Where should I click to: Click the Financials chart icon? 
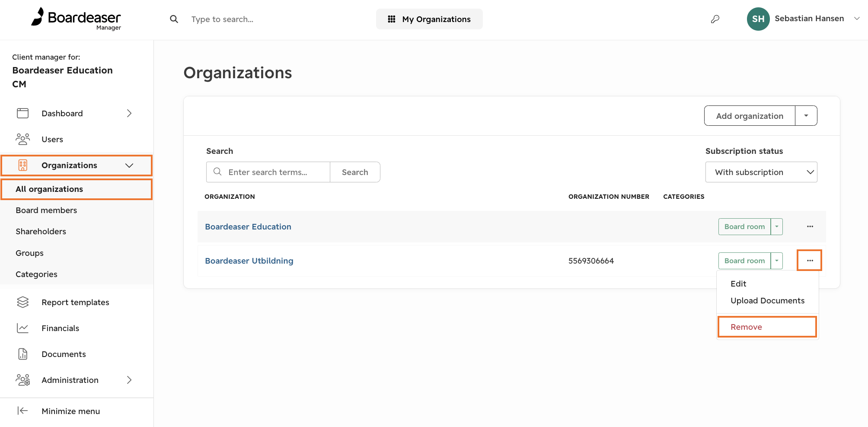click(22, 328)
